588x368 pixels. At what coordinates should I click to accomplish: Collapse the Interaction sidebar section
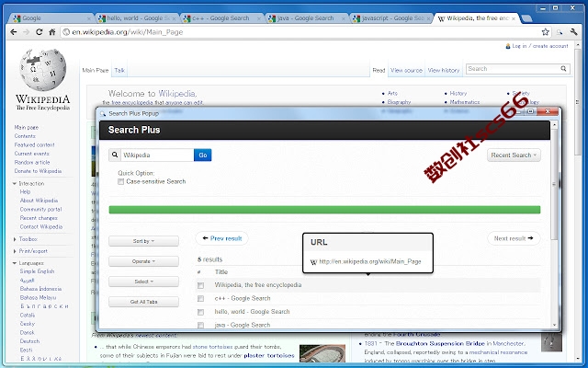point(15,184)
